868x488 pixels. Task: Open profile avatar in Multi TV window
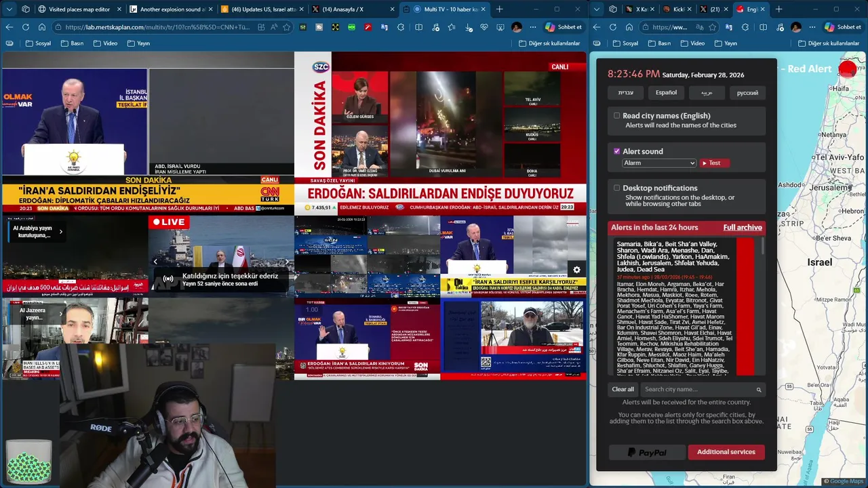pyautogui.click(x=517, y=27)
